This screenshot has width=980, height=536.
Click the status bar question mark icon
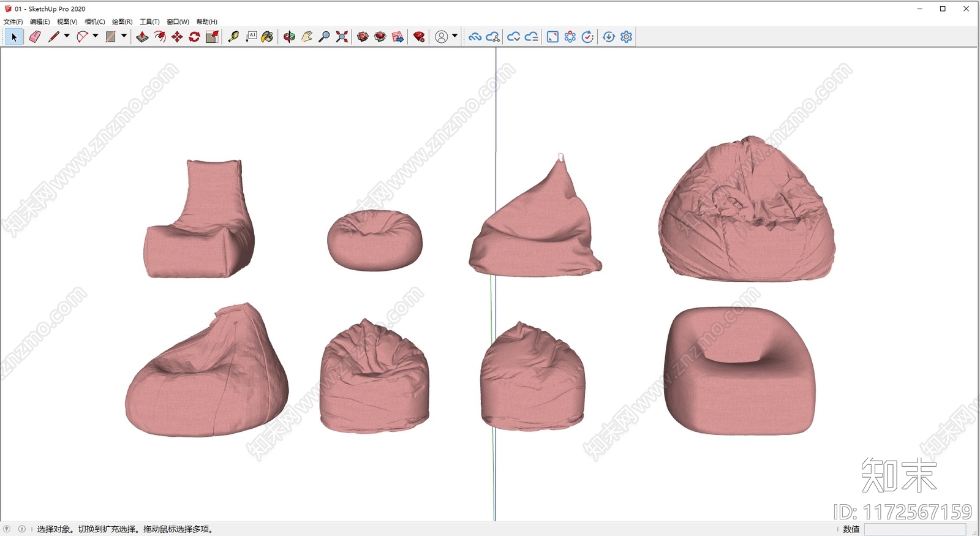[7, 529]
